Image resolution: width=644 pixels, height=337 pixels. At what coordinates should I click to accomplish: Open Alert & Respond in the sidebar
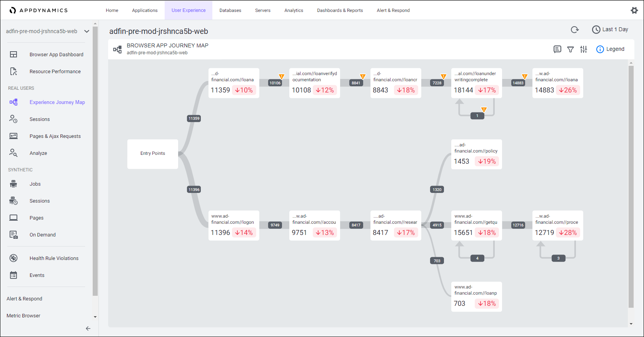pos(24,298)
